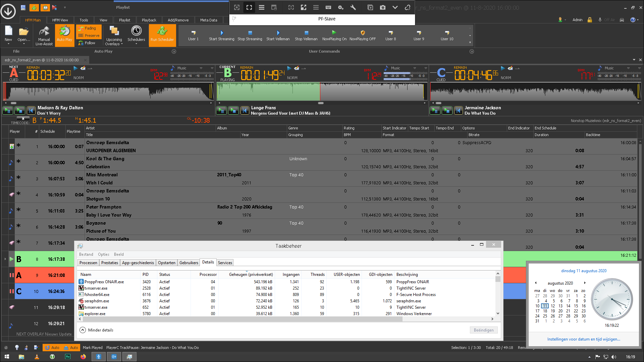The height and width of the screenshot is (362, 644).
Task: Click the NowPlaying On icon
Action: point(334,33)
